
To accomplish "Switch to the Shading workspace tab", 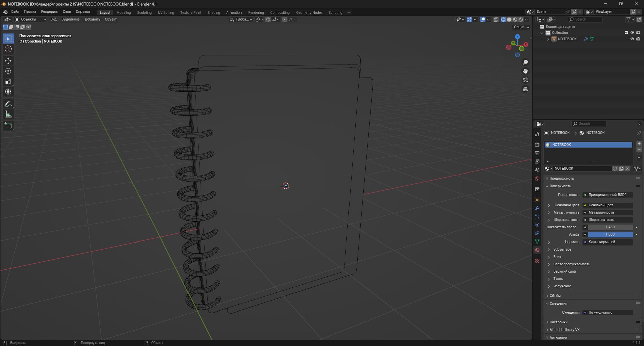I will (x=214, y=13).
